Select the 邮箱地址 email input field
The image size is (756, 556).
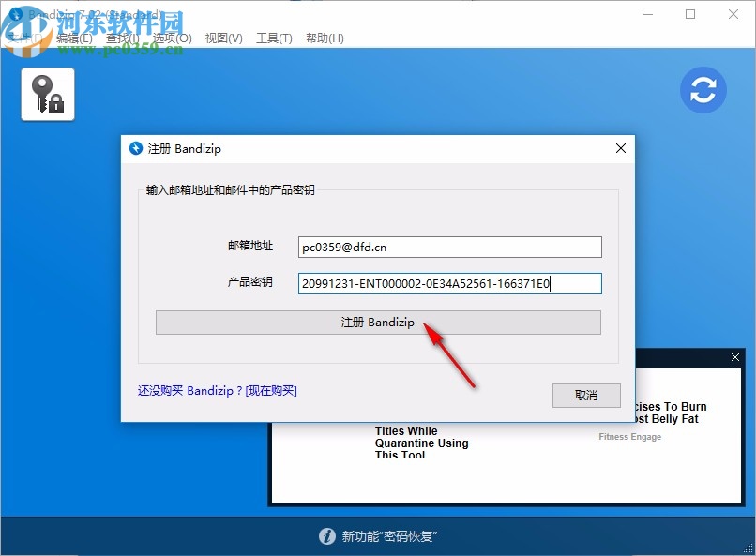click(x=449, y=247)
